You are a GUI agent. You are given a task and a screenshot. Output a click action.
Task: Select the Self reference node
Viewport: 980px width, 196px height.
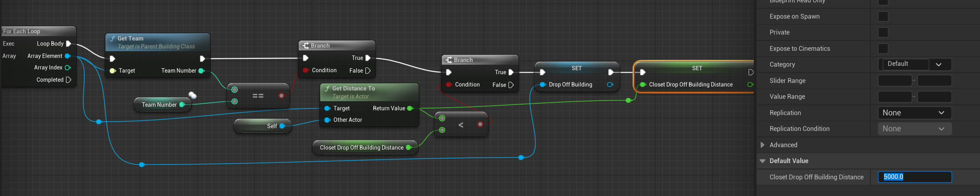(x=263, y=126)
